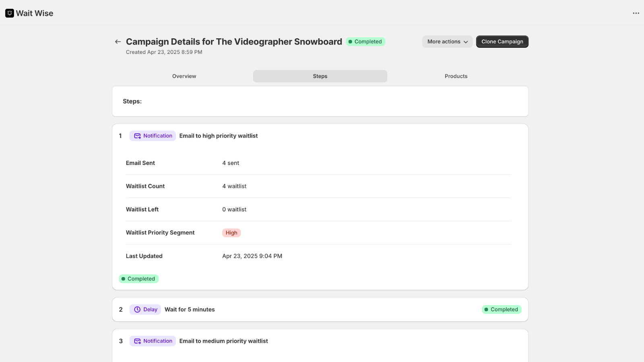Click the step 1 Notification envelope icon
The height and width of the screenshot is (362, 644).
pos(137,136)
